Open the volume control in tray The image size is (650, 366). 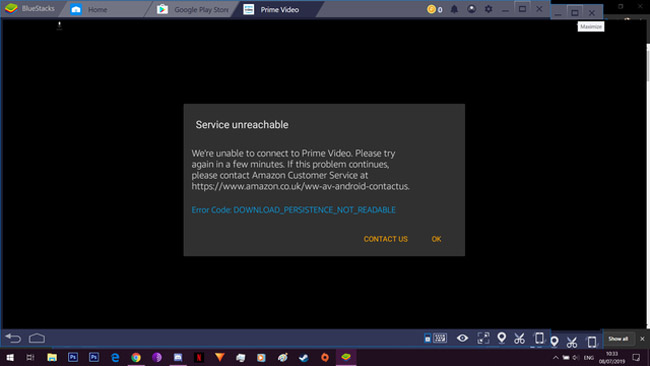pyautogui.click(x=575, y=357)
